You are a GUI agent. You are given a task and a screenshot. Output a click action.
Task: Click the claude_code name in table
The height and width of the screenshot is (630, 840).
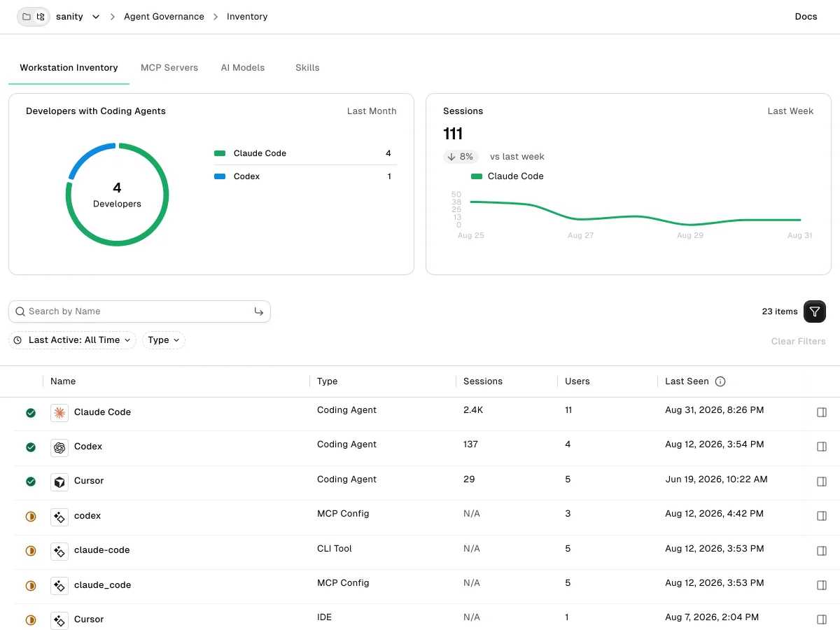click(x=102, y=585)
